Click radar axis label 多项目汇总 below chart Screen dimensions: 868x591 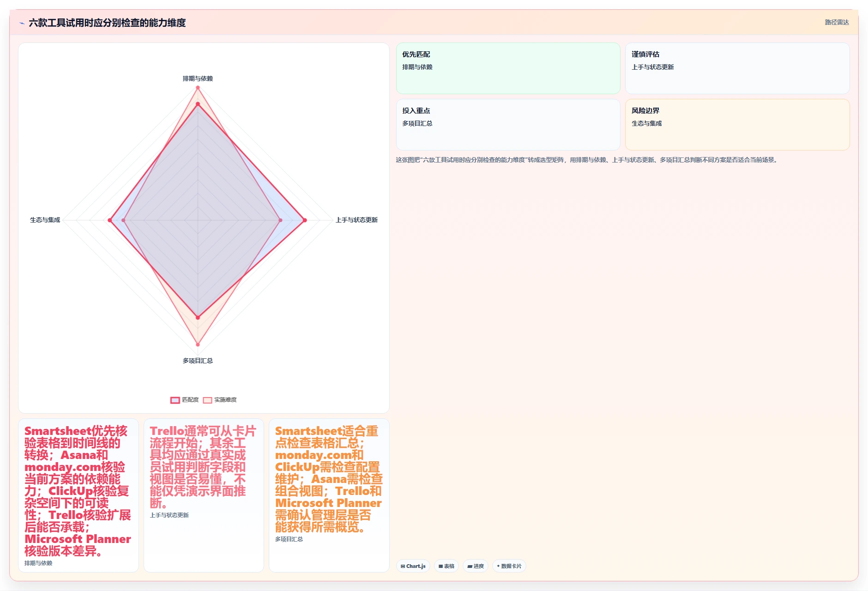point(198,361)
